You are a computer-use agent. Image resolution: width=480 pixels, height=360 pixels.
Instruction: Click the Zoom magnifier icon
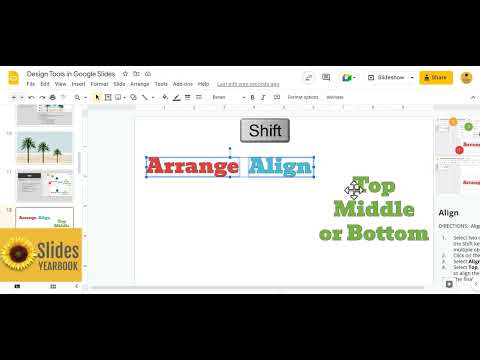click(x=77, y=97)
